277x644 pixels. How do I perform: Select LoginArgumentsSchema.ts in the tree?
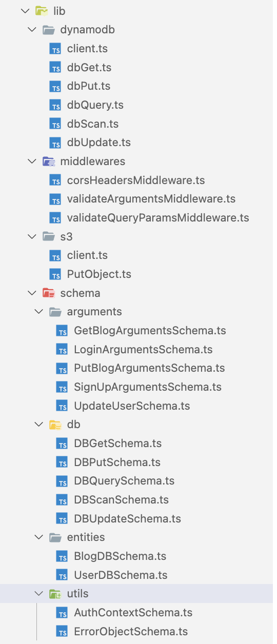tap(143, 350)
